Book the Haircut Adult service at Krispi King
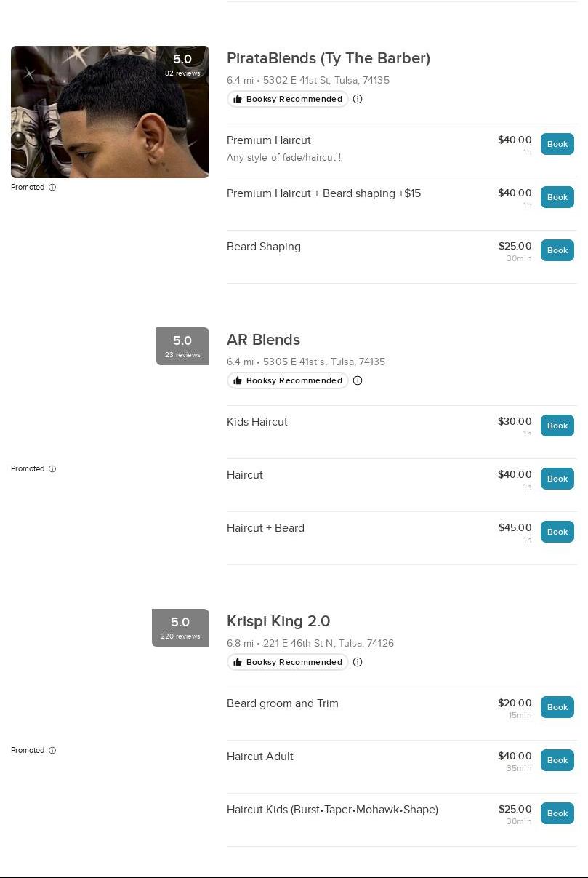588x878 pixels. [557, 760]
